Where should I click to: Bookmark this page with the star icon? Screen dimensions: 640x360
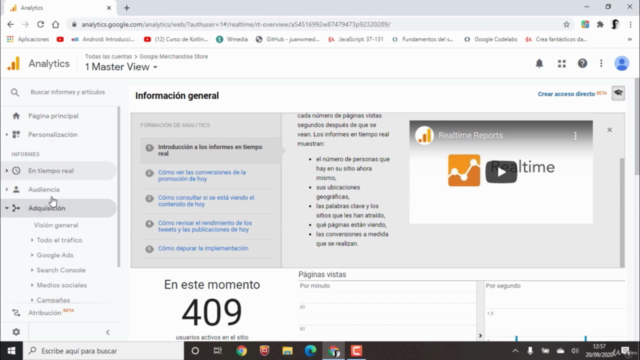coord(566,24)
